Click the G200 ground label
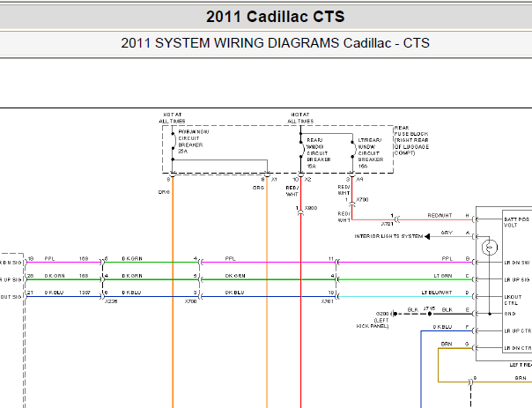 point(381,314)
